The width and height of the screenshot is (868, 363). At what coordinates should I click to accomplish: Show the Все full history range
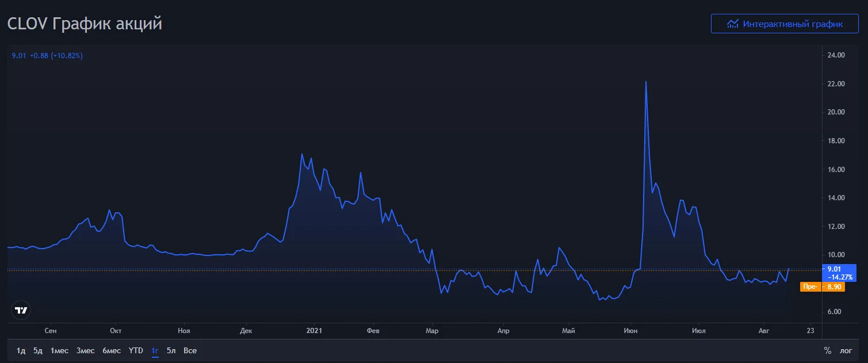click(x=190, y=350)
